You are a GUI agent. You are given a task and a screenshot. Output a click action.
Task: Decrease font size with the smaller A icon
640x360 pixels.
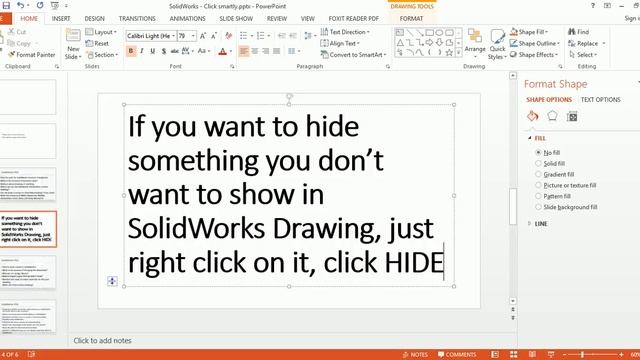tap(214, 36)
